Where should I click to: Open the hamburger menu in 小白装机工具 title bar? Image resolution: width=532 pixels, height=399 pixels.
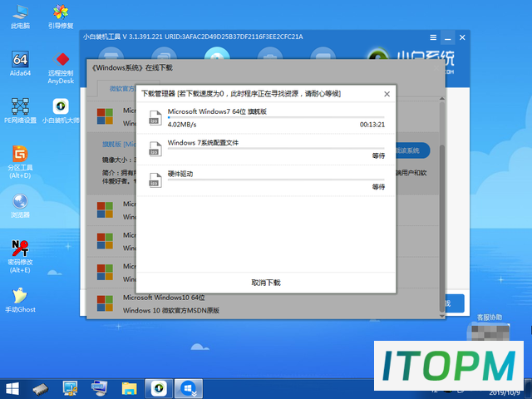point(433,37)
